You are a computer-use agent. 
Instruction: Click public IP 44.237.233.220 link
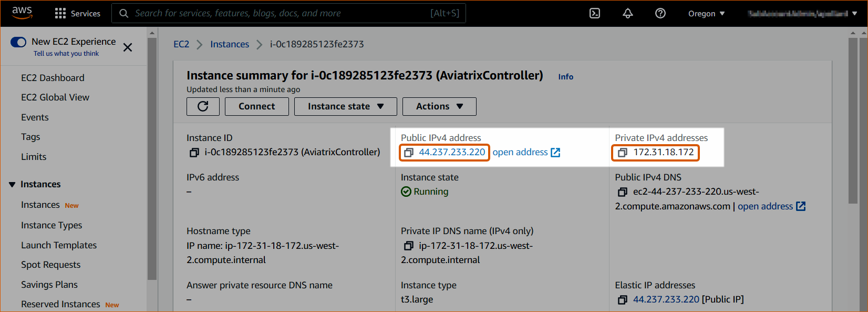click(x=452, y=152)
